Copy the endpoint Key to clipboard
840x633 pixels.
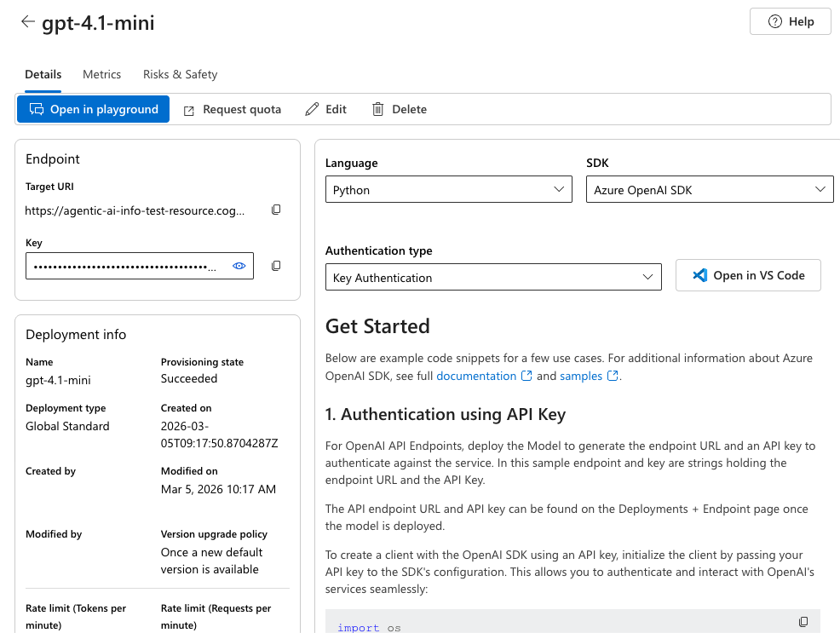[276, 266]
